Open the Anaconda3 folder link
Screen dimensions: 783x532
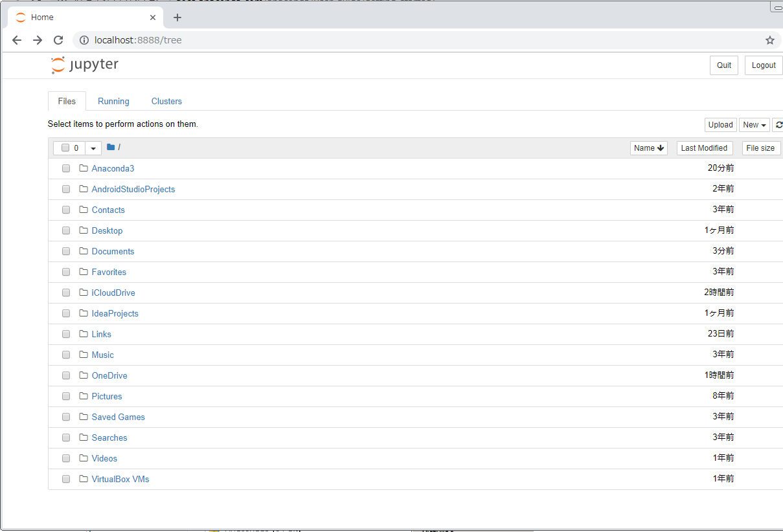(113, 168)
